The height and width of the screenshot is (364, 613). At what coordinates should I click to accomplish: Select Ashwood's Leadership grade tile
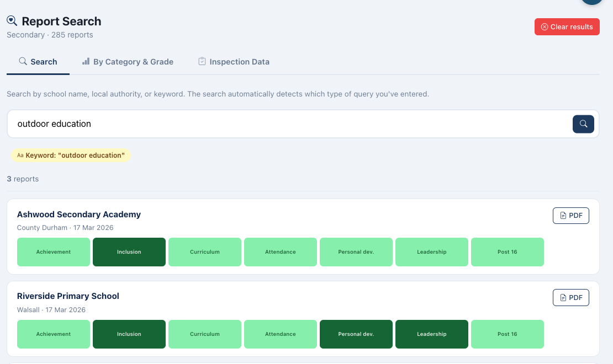[x=432, y=252]
